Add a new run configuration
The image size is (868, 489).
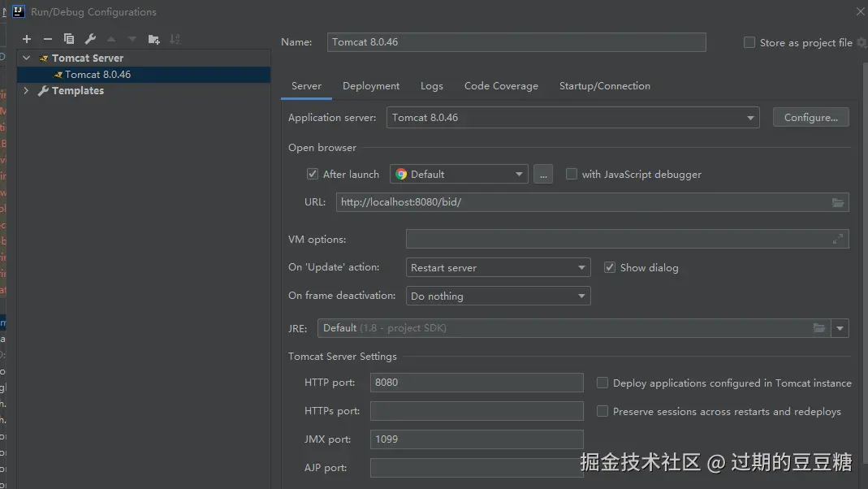click(x=27, y=39)
